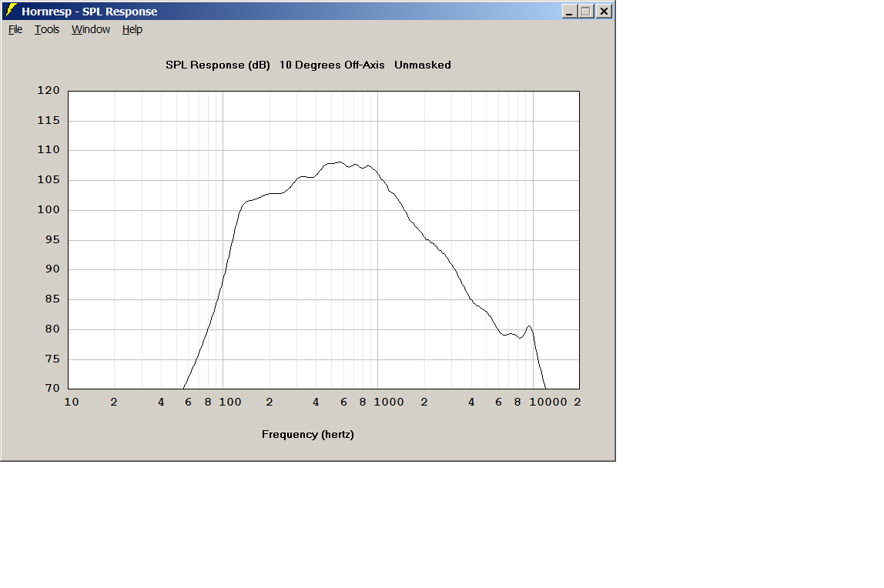The height and width of the screenshot is (588, 884).
Task: Click the 115 value on the dB axis
Action: (49, 120)
